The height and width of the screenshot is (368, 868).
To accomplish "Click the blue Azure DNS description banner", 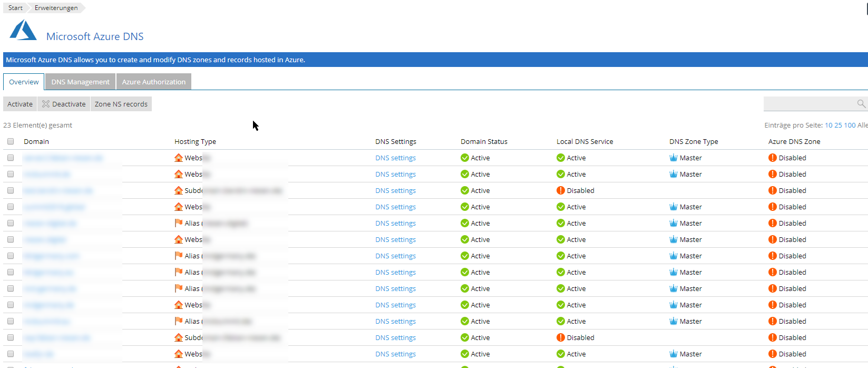I will [x=435, y=60].
